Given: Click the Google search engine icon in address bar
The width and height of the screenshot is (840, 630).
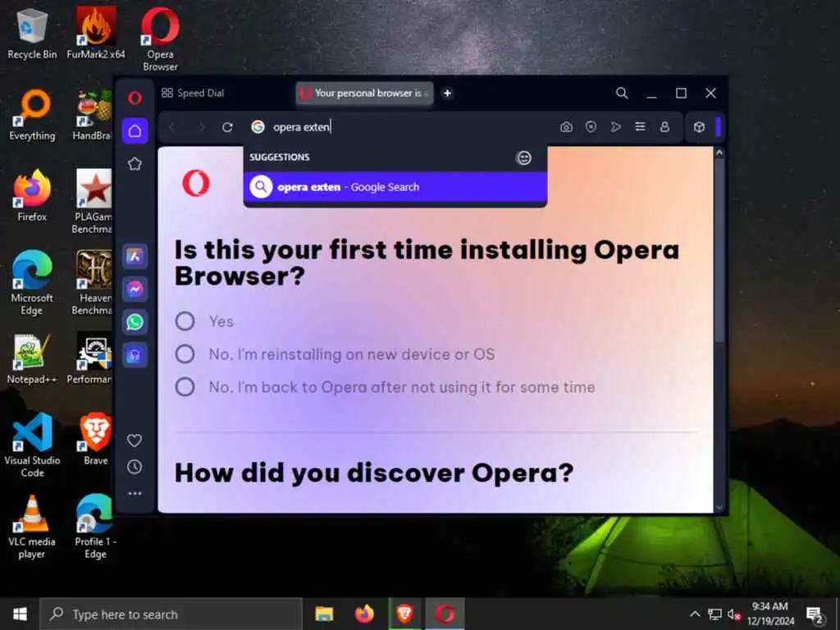Looking at the screenshot, I should tap(258, 127).
